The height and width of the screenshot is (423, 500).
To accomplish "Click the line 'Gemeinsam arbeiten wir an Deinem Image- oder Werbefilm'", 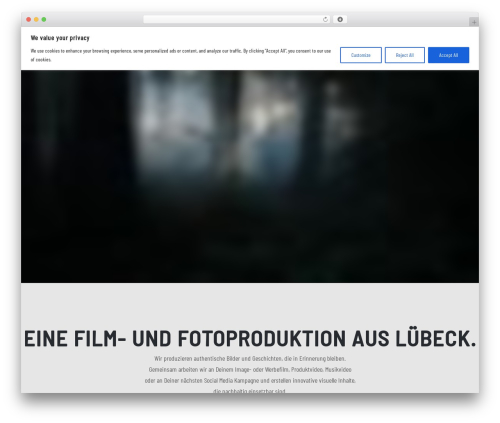I will [x=250, y=369].
